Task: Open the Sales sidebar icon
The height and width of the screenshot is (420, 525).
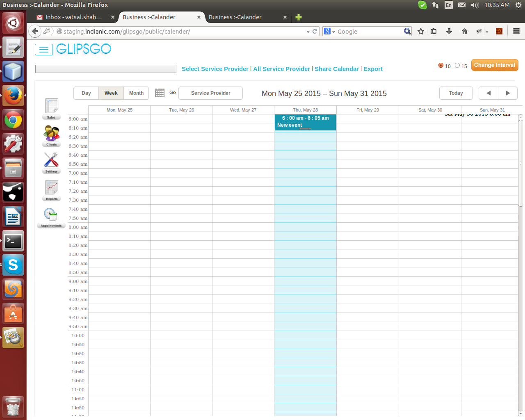Action: [x=52, y=109]
